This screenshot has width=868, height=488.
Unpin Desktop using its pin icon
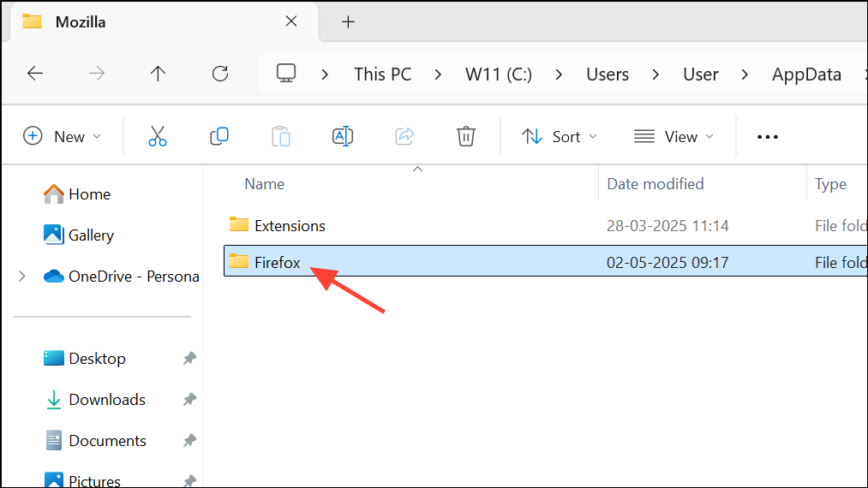point(190,358)
